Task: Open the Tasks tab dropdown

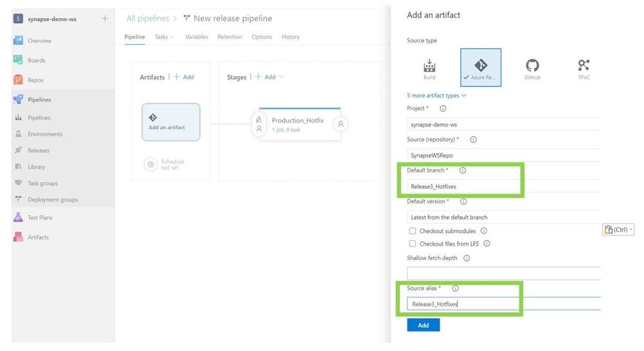Action: click(164, 37)
